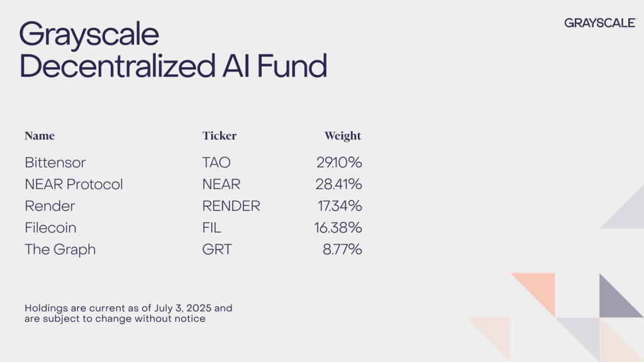This screenshot has height=362, width=644.
Task: Select the Render name entry
Action: [x=50, y=206]
